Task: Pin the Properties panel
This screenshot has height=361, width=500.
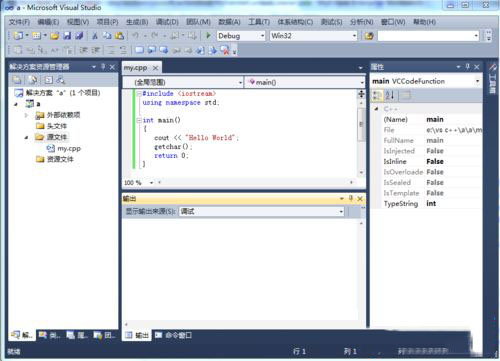Action: pyautogui.click(x=468, y=67)
